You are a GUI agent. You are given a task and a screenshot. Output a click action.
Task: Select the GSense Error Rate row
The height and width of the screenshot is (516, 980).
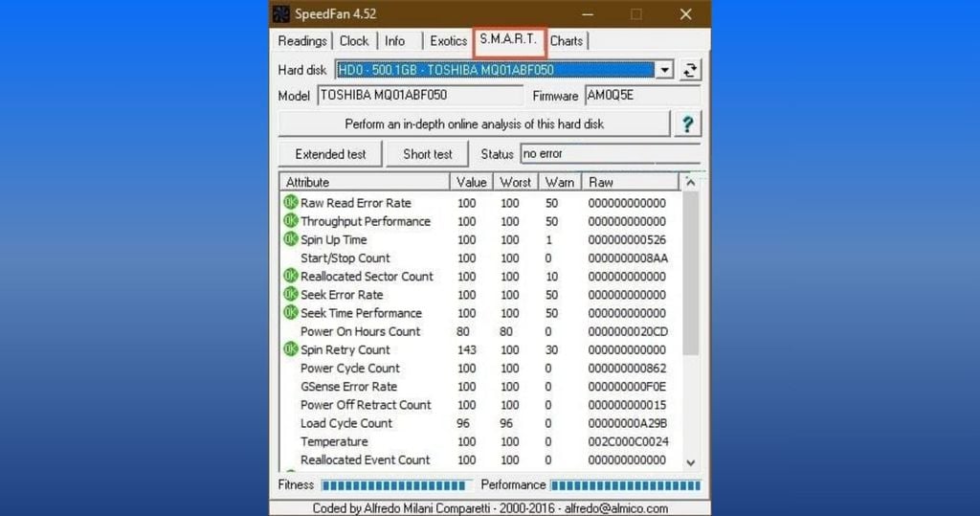(x=480, y=386)
